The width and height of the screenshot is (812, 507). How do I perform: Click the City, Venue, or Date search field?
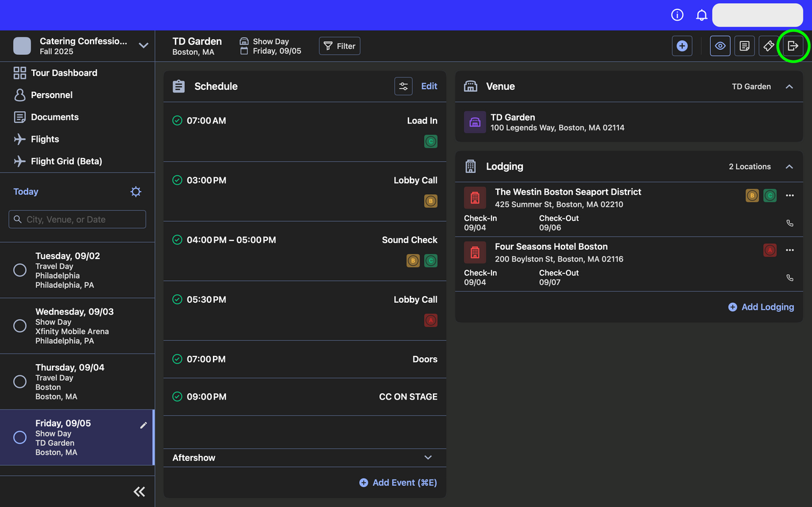point(77,219)
